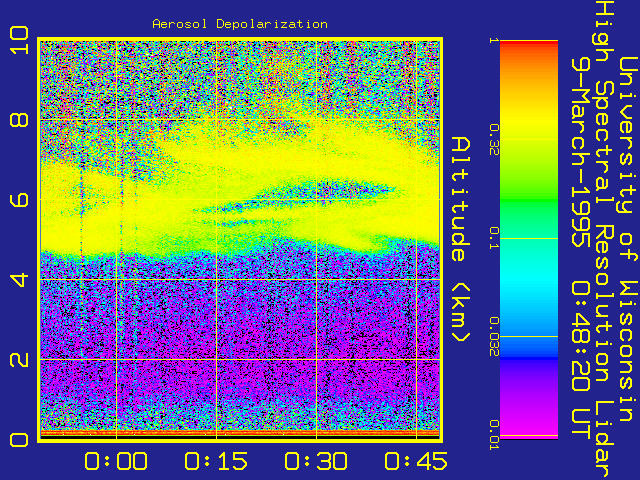Click the blue-speckled clear pocket inside the yellow cloud layer
This screenshot has height=480, width=640.
click(x=327, y=190)
